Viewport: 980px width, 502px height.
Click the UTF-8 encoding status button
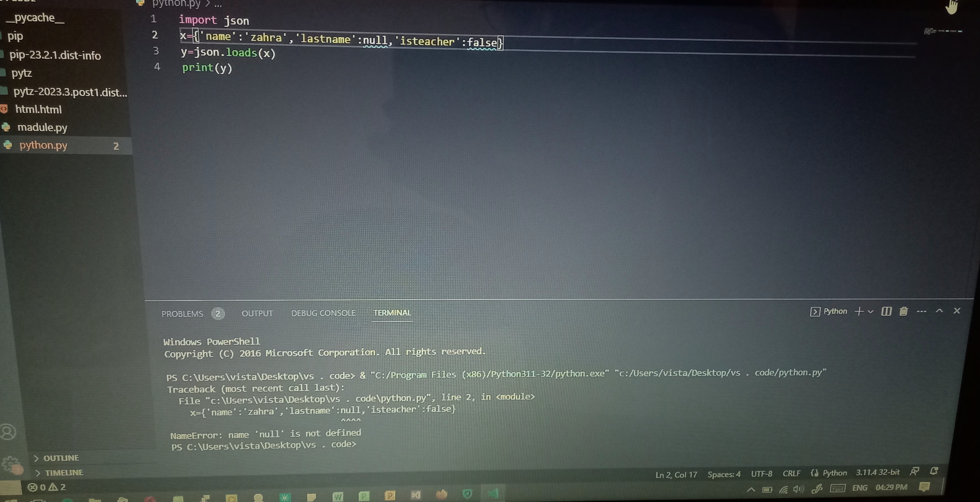coord(761,474)
